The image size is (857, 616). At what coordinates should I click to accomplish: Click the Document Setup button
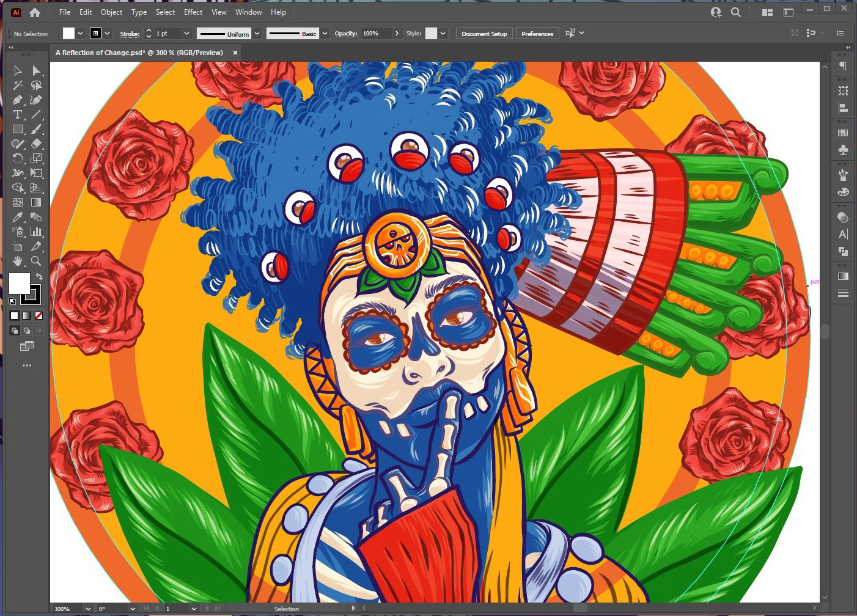coord(484,34)
